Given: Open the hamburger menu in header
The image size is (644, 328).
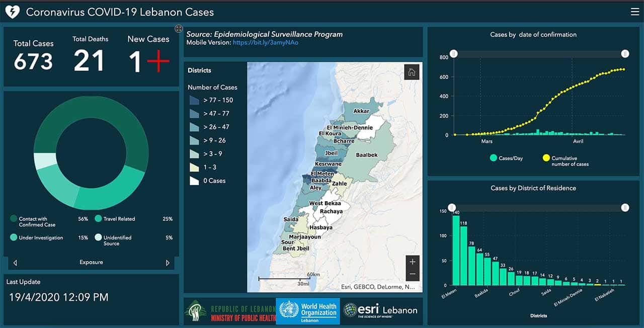Looking at the screenshot, I should [634, 12].
